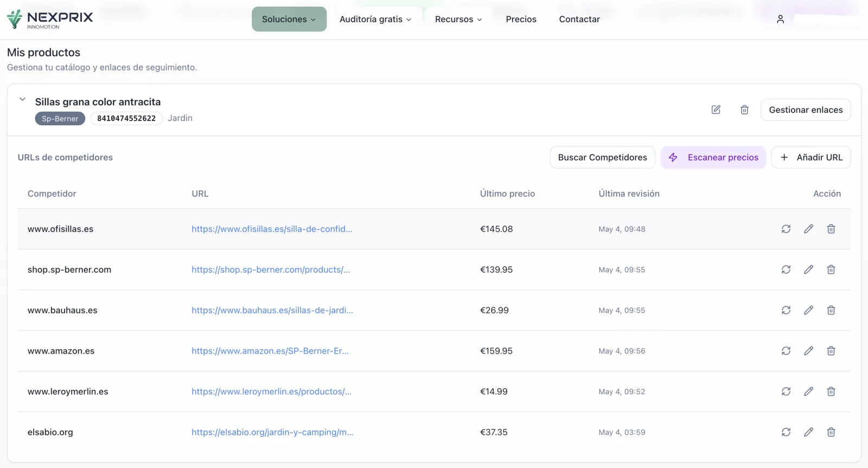Refresh price for www.leroymerlin.es
Screen dimensions: 868x468
[x=786, y=392]
